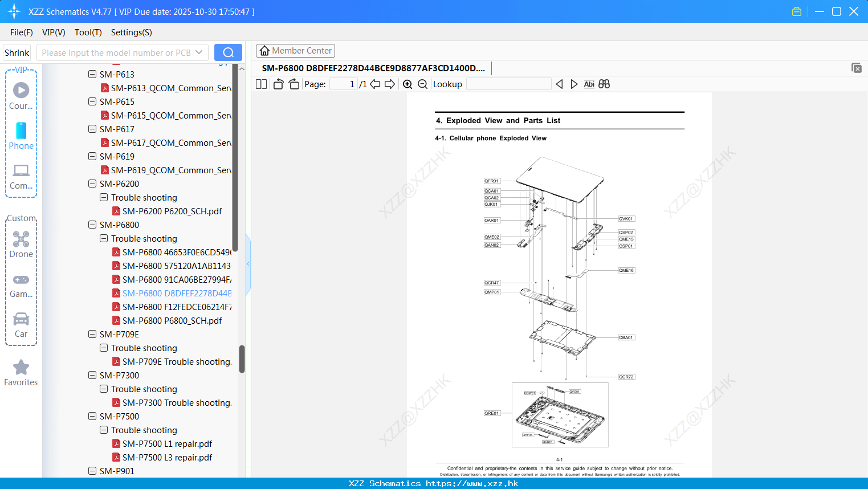Click the Shrink button

coord(17,52)
